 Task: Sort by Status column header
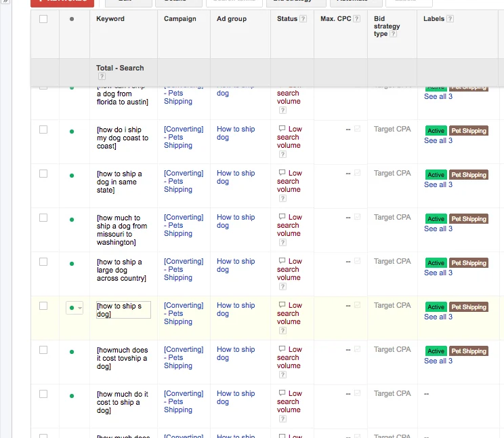tap(287, 19)
